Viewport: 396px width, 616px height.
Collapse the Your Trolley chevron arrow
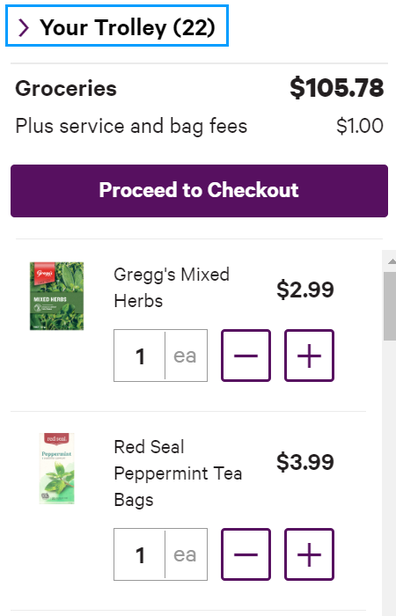point(24,28)
